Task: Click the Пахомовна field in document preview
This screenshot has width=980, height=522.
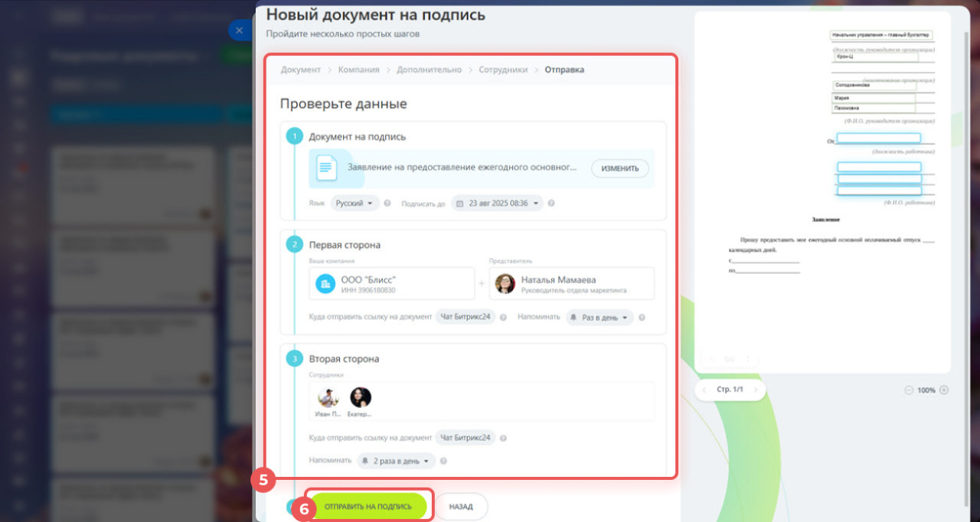Action: pos(874,109)
